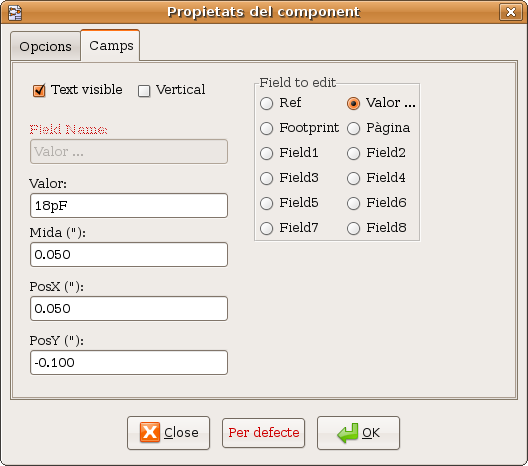Click the PosY field showing -0.100
The width and height of the screenshot is (528, 466).
click(129, 363)
